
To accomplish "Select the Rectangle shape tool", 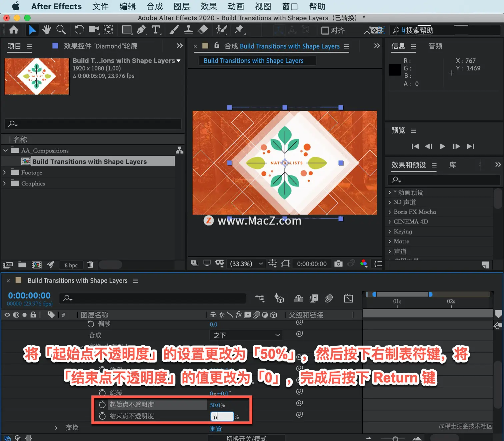I will pos(127,30).
